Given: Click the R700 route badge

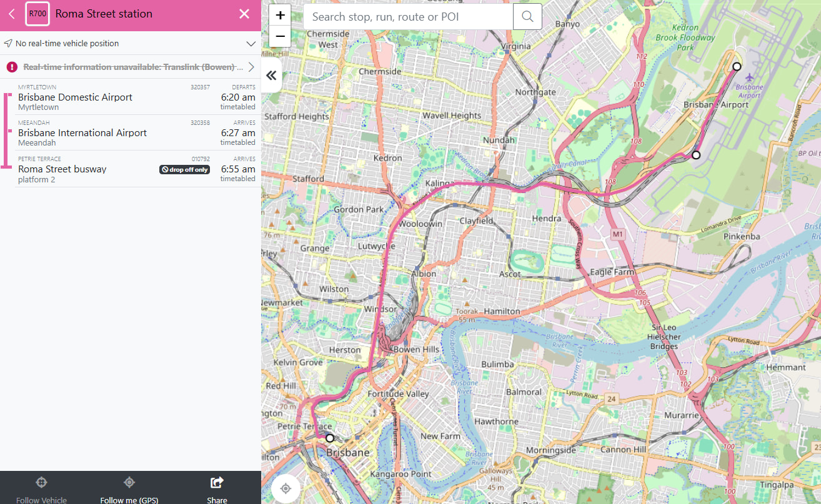Looking at the screenshot, I should coord(37,14).
